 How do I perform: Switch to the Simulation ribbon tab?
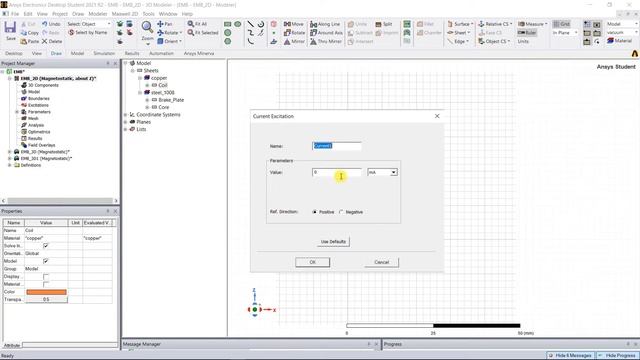coord(104,53)
